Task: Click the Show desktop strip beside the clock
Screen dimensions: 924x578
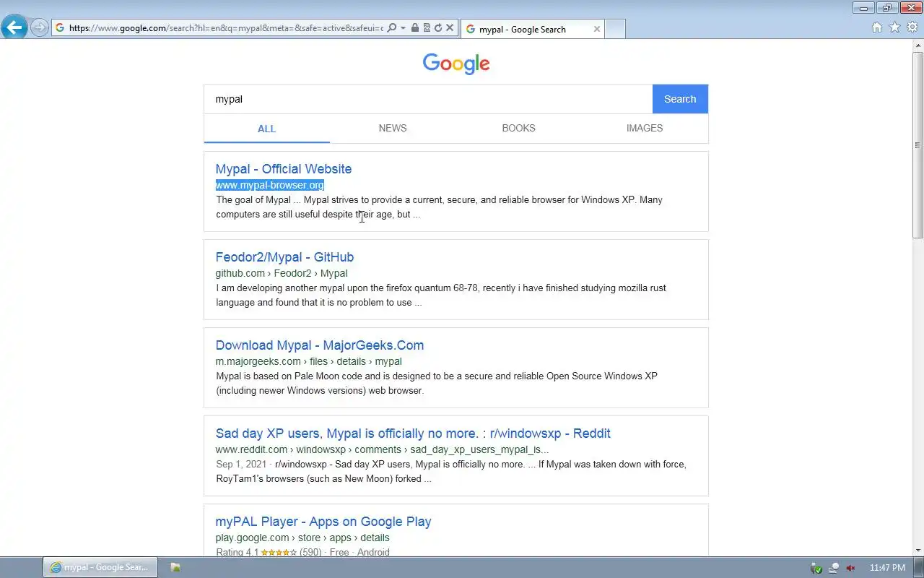Action: [918, 568]
